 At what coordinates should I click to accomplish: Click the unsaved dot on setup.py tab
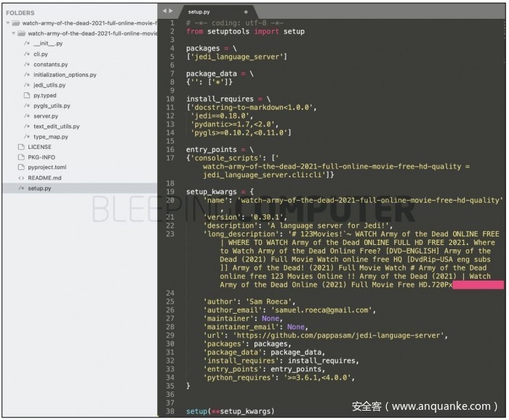coord(246,12)
